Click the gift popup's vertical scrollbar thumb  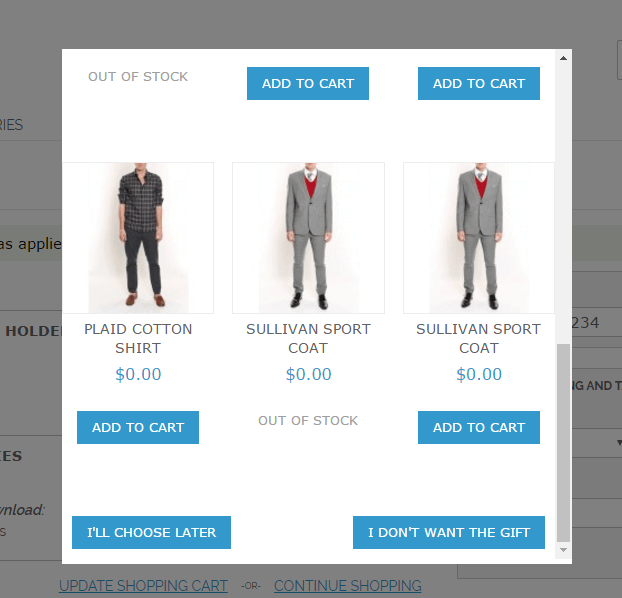click(563, 442)
